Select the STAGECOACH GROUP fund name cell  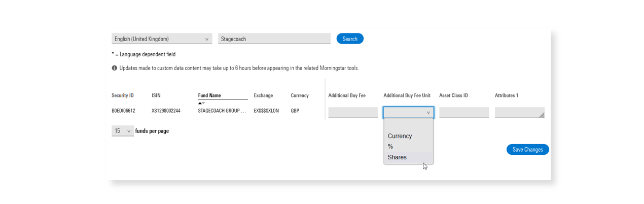coord(222,111)
